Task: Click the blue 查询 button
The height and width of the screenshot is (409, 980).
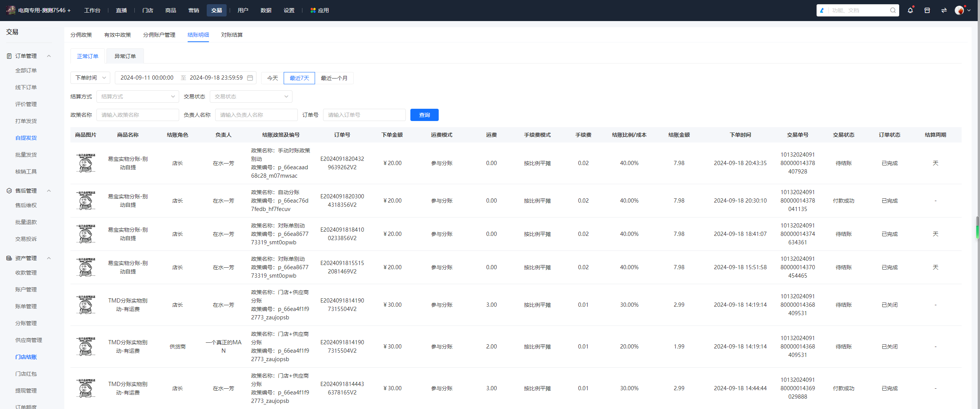Action: coord(425,115)
